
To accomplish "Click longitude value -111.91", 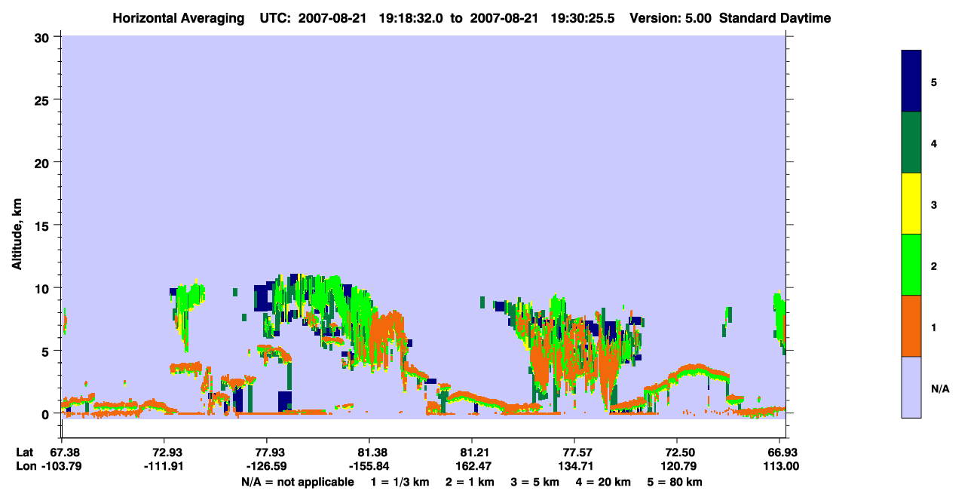I will pos(164,466).
